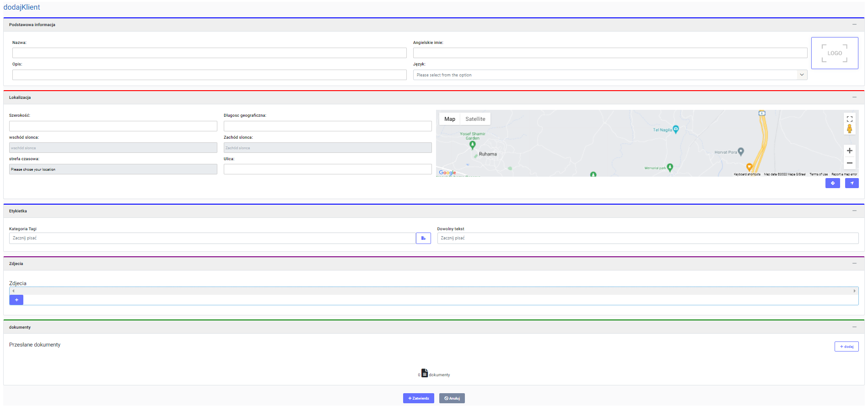Select the Map view tab

450,119
